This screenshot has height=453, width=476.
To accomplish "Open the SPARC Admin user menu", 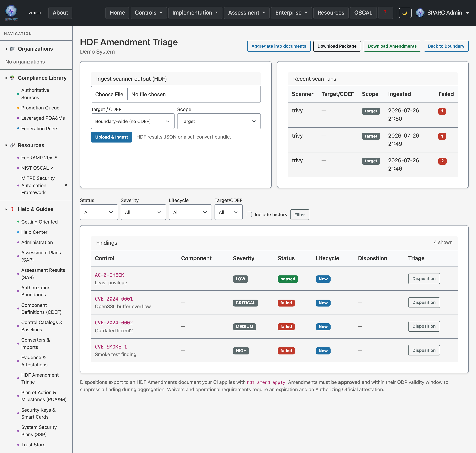I will point(443,13).
